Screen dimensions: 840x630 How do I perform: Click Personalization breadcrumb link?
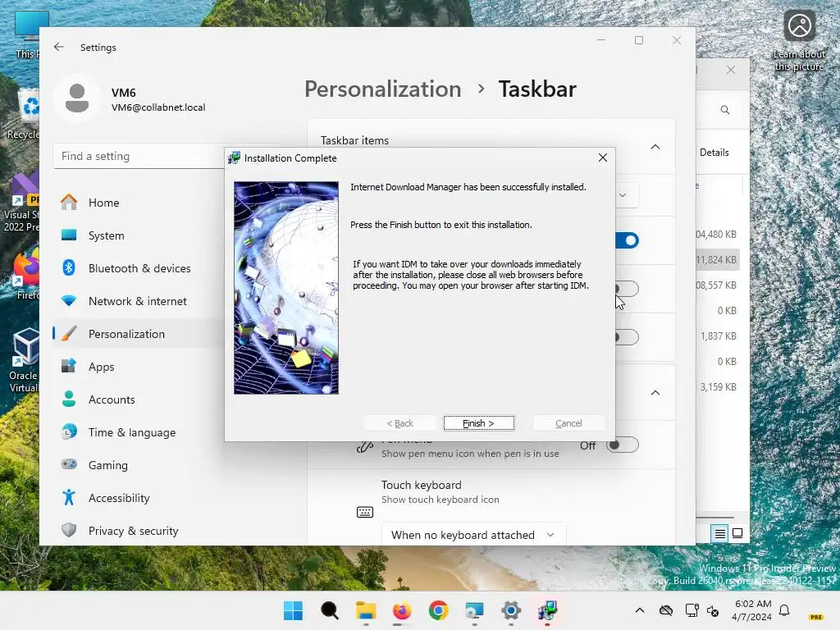tap(382, 89)
